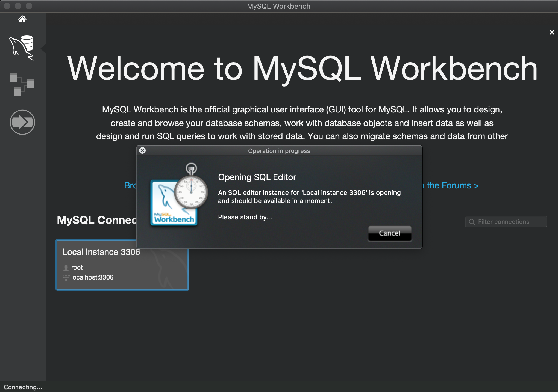Cancel opening the SQL Editor
Viewport: 558px width, 392px height.
pos(390,233)
